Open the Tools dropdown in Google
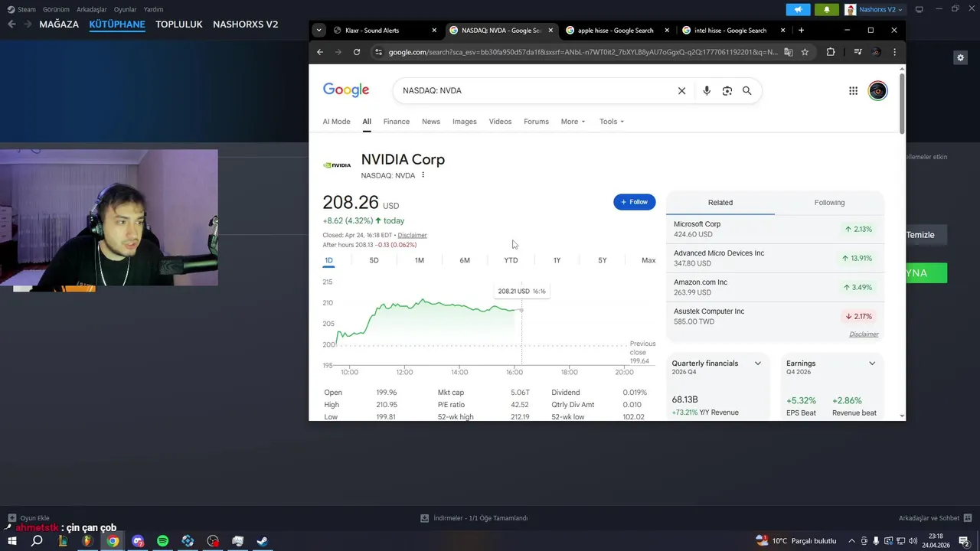Viewport: 980px width, 551px height. tap(612, 122)
